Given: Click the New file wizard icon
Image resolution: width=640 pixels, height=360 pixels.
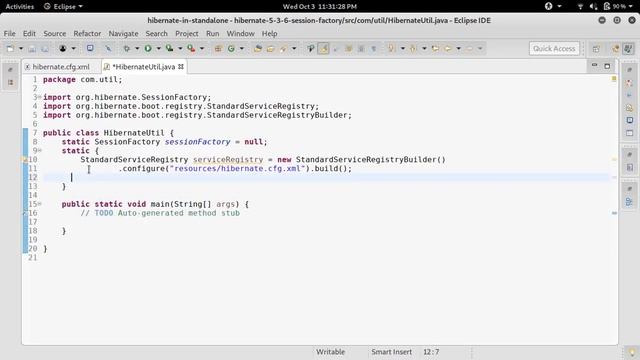Looking at the screenshot, I should coord(11,49).
